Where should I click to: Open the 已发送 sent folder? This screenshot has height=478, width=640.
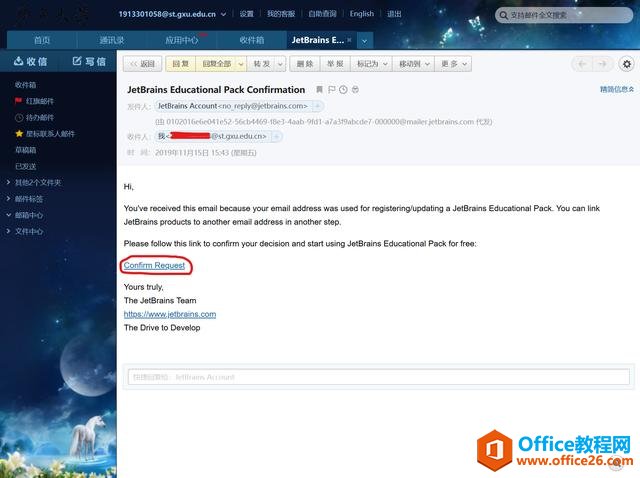(25, 166)
